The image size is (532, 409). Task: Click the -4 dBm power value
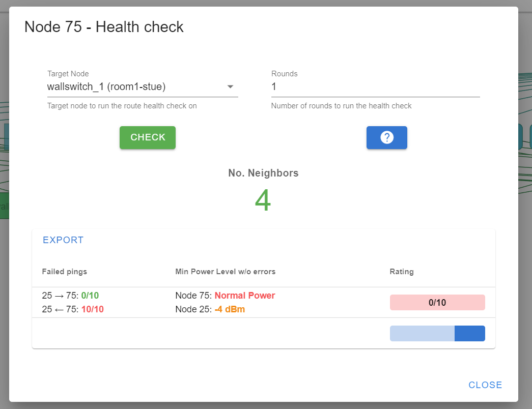[x=231, y=308]
